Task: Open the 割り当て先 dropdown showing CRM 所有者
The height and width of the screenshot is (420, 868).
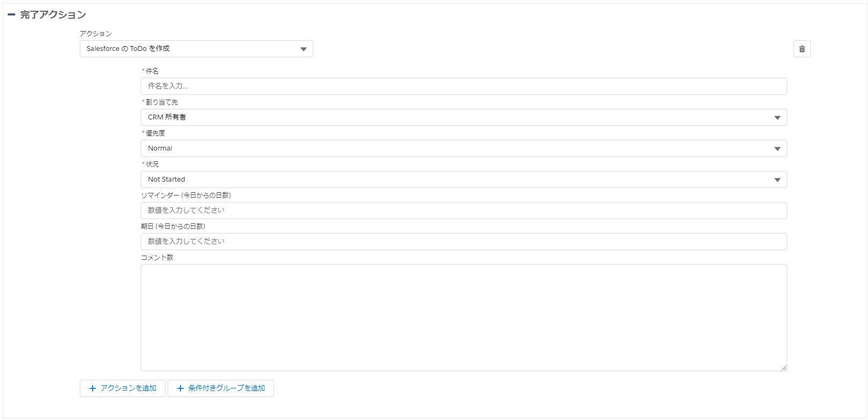Action: coord(464,117)
